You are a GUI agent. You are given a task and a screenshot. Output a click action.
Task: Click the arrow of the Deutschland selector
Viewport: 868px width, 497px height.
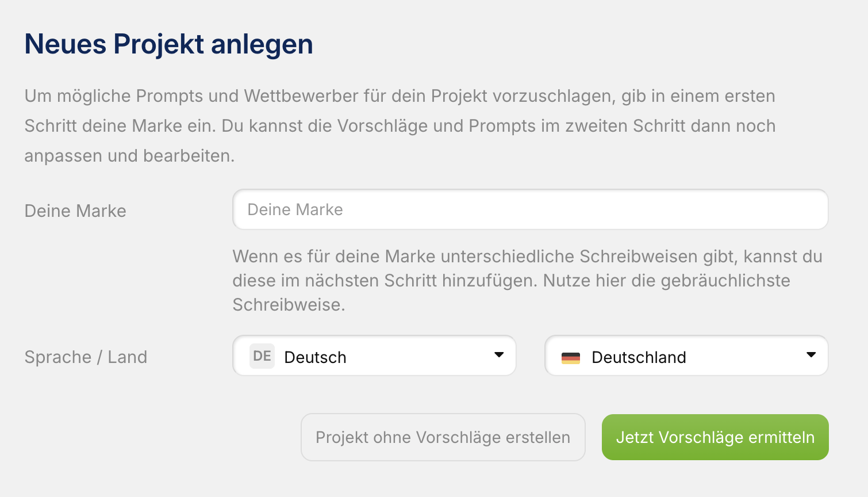pyautogui.click(x=811, y=355)
